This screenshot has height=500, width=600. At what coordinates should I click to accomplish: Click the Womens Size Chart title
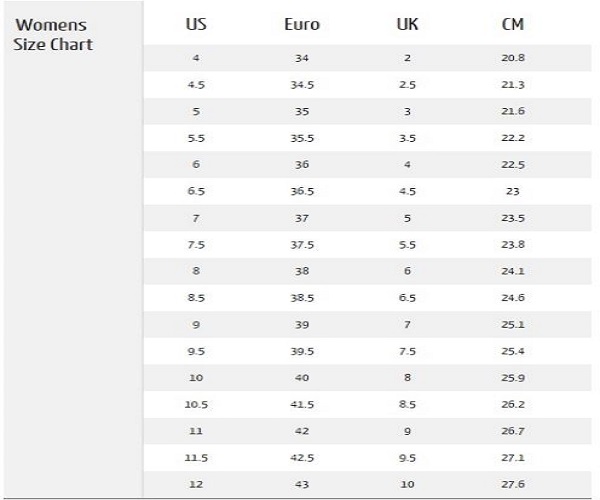pyautogui.click(x=52, y=34)
